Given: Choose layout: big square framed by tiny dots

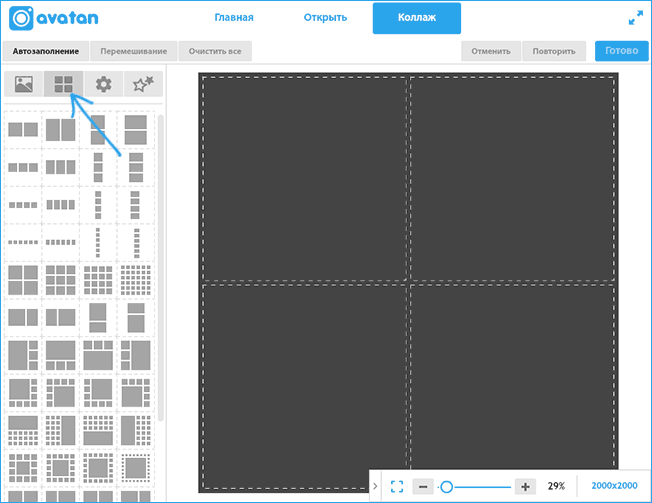Looking at the screenshot, I should [x=136, y=468].
